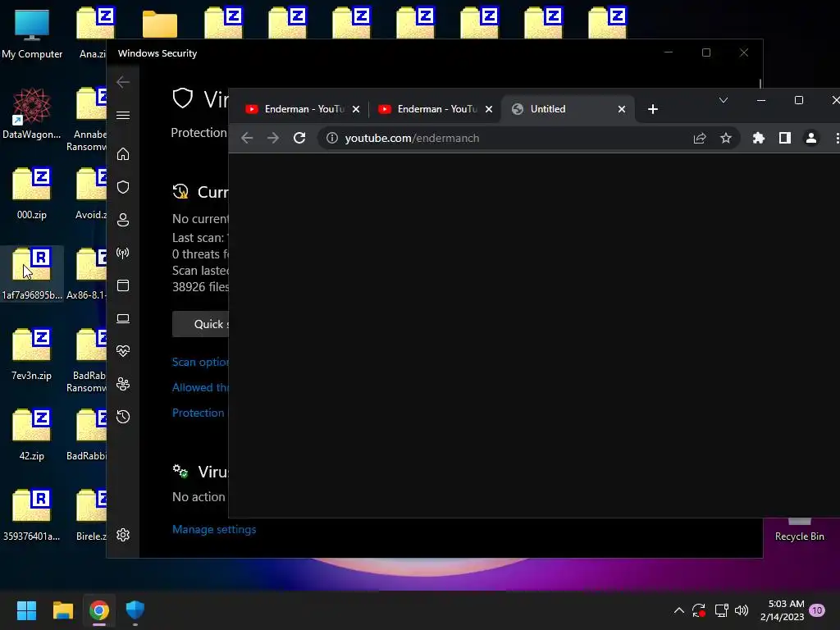
Task: Select My Computer desktop icon
Action: pyautogui.click(x=32, y=33)
